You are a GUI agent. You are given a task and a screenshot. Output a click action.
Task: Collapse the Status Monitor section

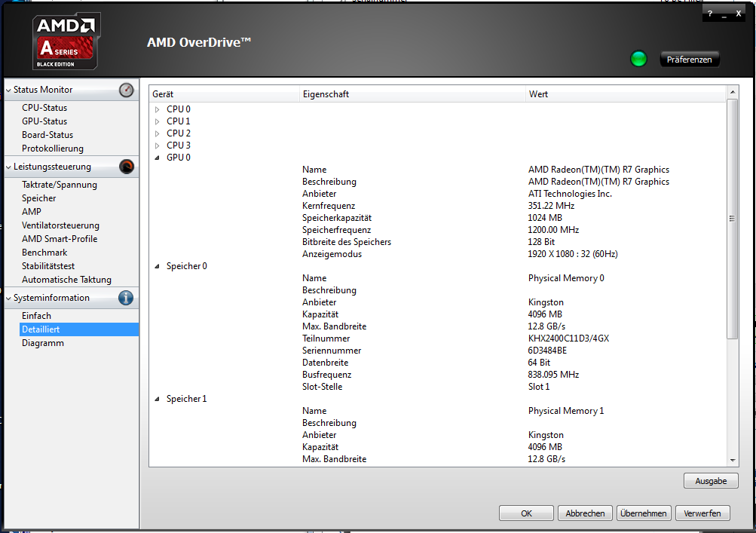[8, 90]
